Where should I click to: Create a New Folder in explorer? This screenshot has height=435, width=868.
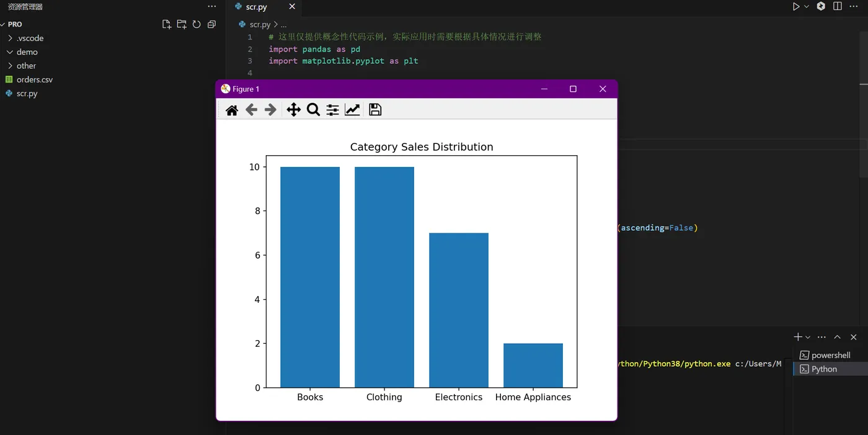coord(182,24)
